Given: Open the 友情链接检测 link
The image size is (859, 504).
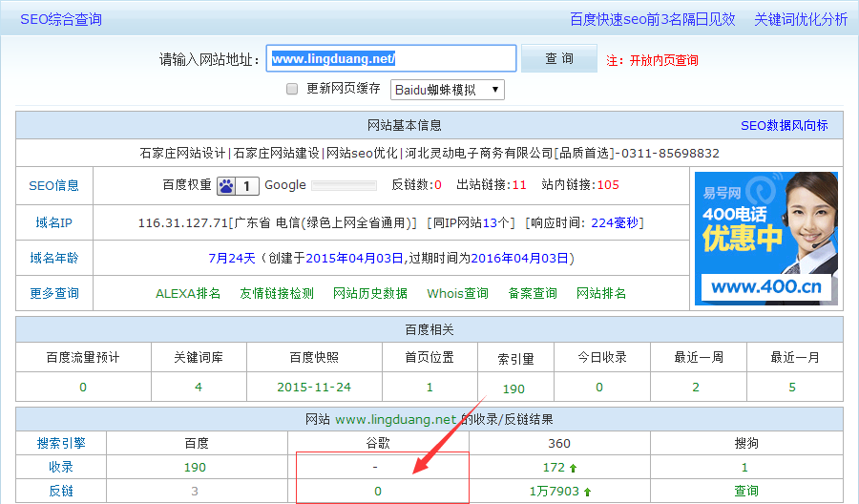Looking at the screenshot, I should click(277, 293).
